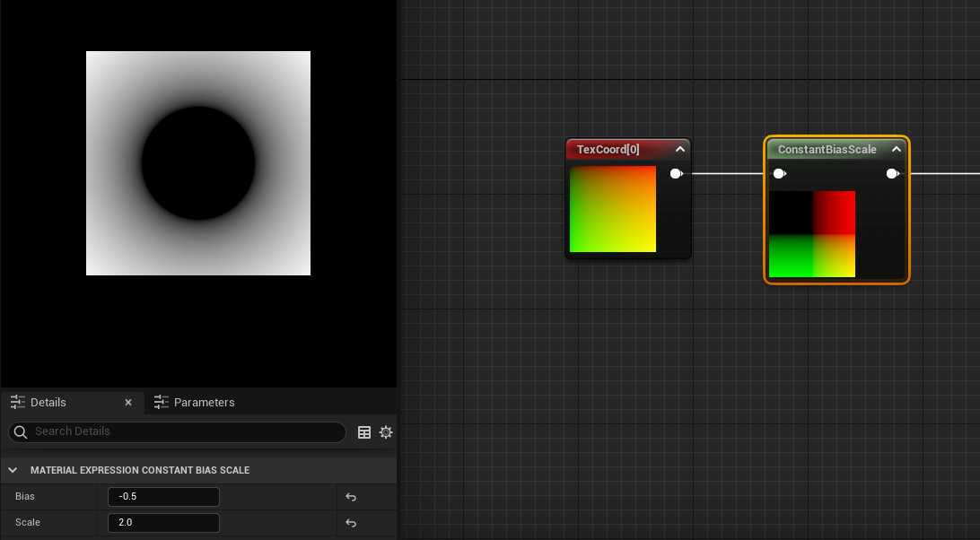Screen dimensions: 980x540
Task: Click the table view icon beside search
Action: click(364, 432)
